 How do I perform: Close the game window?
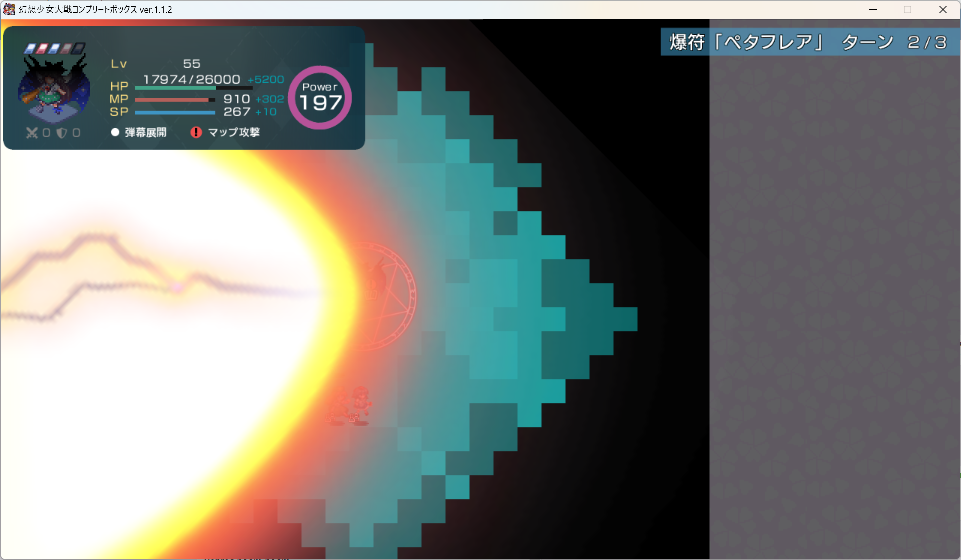point(943,9)
